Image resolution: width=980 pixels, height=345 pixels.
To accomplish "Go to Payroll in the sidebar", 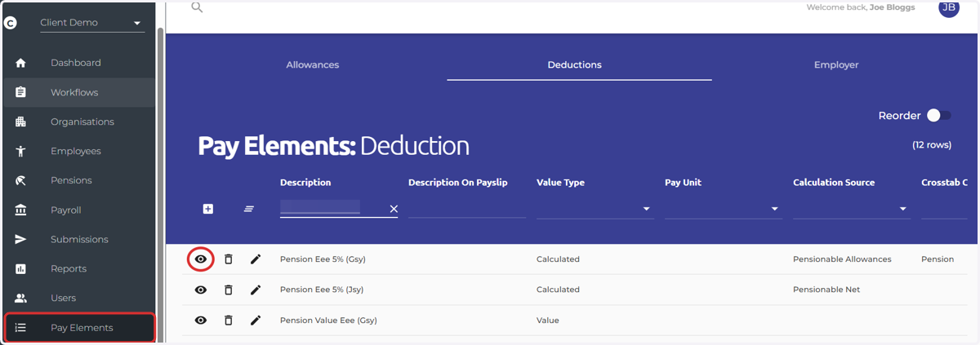I will (66, 210).
